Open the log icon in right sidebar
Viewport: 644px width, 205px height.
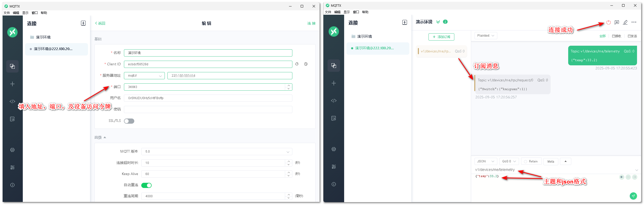(x=334, y=118)
